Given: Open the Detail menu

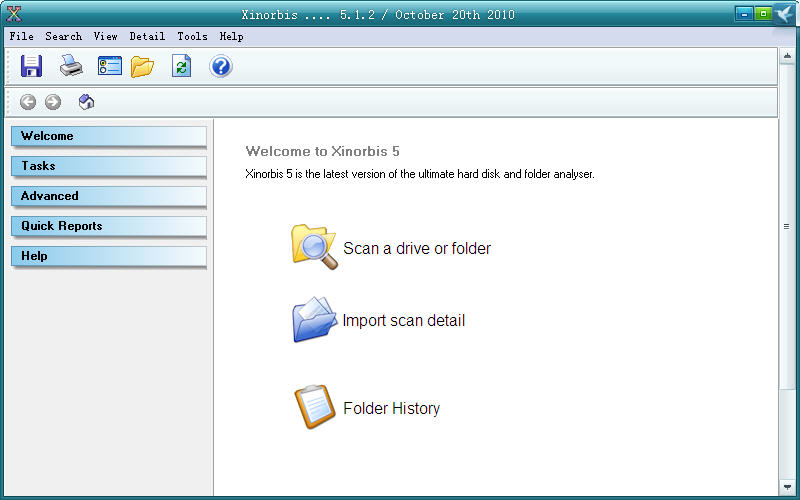Looking at the screenshot, I should pyautogui.click(x=147, y=36).
